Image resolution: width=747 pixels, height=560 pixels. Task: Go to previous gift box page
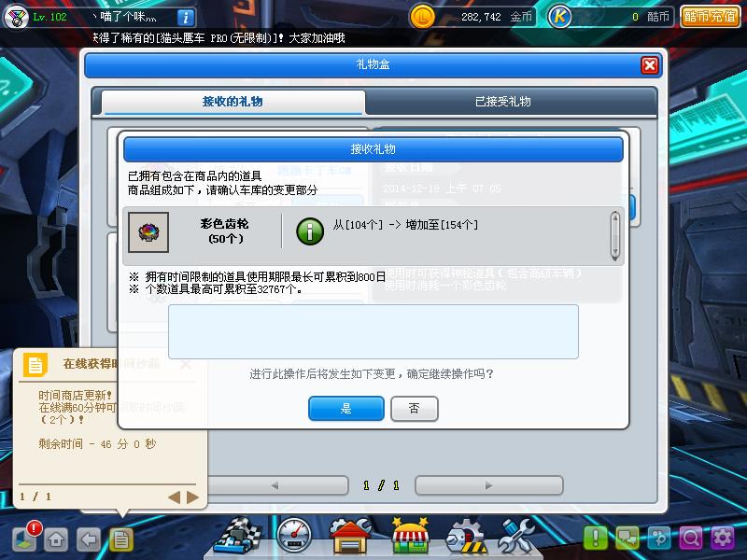pos(275,485)
